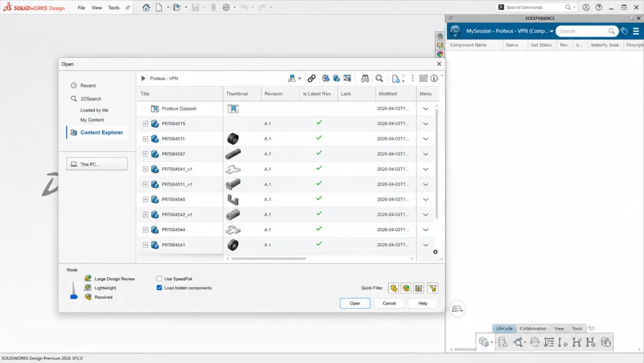Click the round chat assistant icon above the Lifecycle tabs
This screenshot has width=644, height=363.
(x=457, y=309)
